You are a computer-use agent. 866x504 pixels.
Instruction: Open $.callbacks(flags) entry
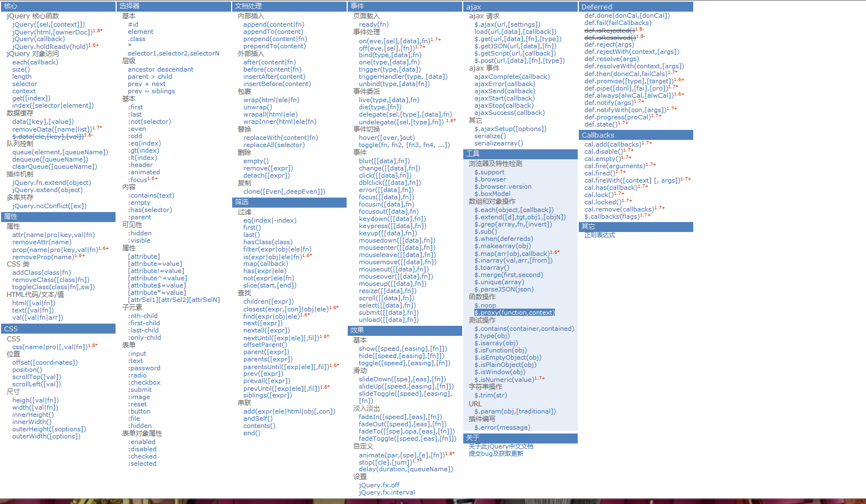click(x=613, y=216)
